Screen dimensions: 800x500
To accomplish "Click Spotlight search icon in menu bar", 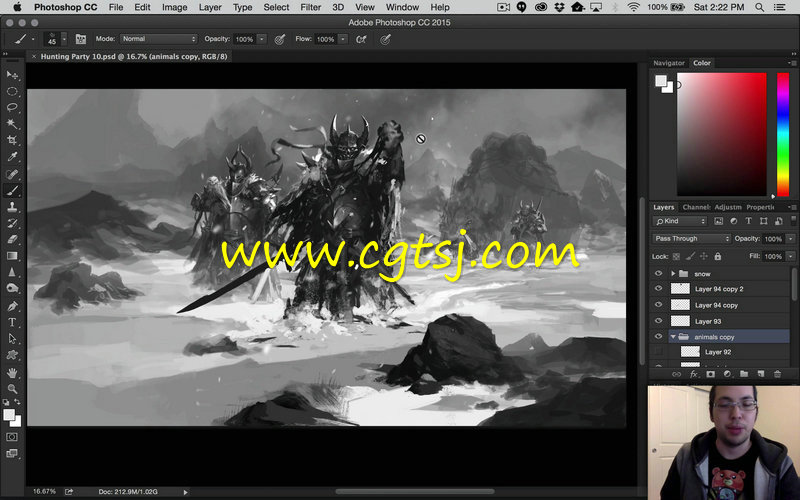I will (759, 7).
